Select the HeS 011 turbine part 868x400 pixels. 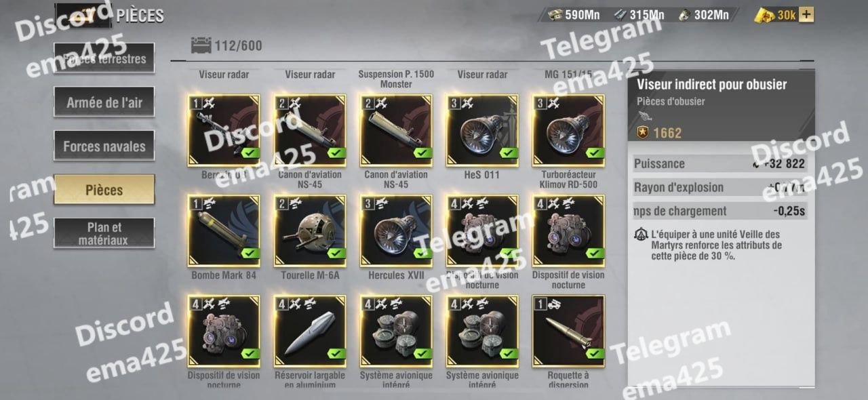pyautogui.click(x=482, y=130)
